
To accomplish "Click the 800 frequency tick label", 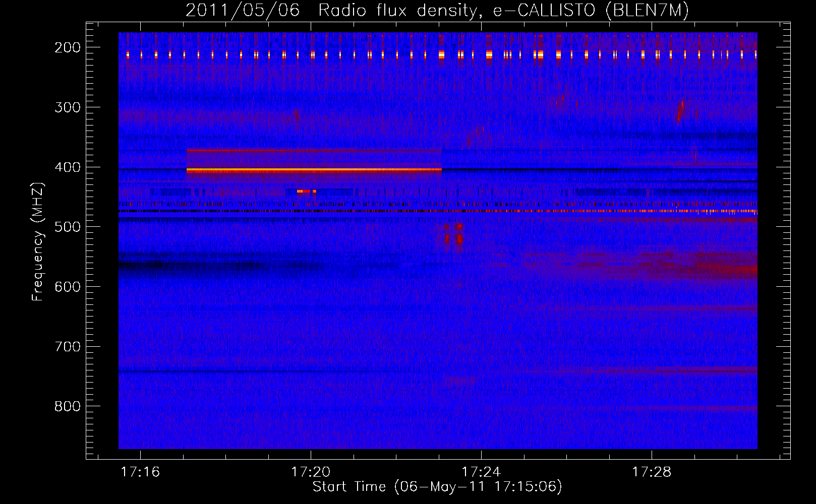I will (67, 406).
